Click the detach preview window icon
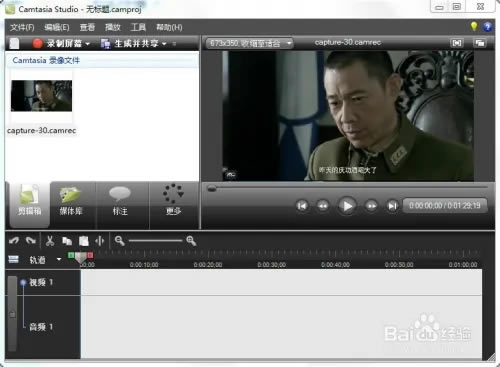The image size is (500, 367). pyautogui.click(x=480, y=43)
